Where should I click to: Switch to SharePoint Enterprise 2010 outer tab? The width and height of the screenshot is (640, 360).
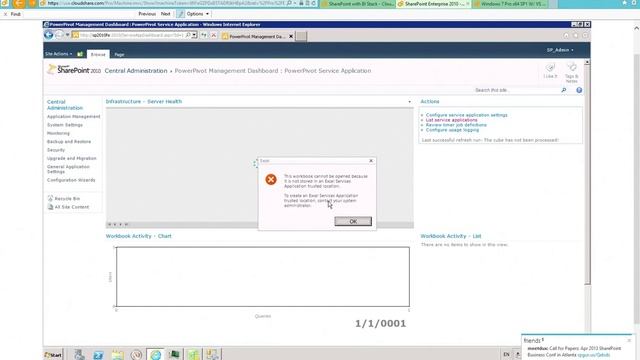pyautogui.click(x=434, y=4)
